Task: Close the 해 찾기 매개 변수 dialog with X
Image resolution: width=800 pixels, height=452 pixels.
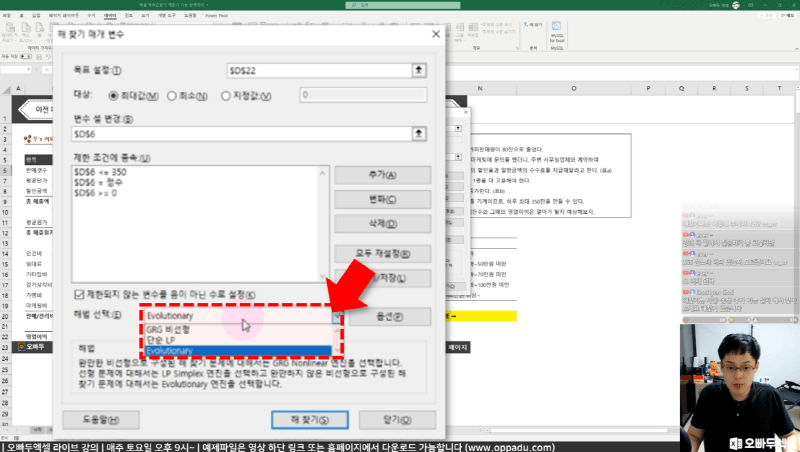Action: point(434,34)
